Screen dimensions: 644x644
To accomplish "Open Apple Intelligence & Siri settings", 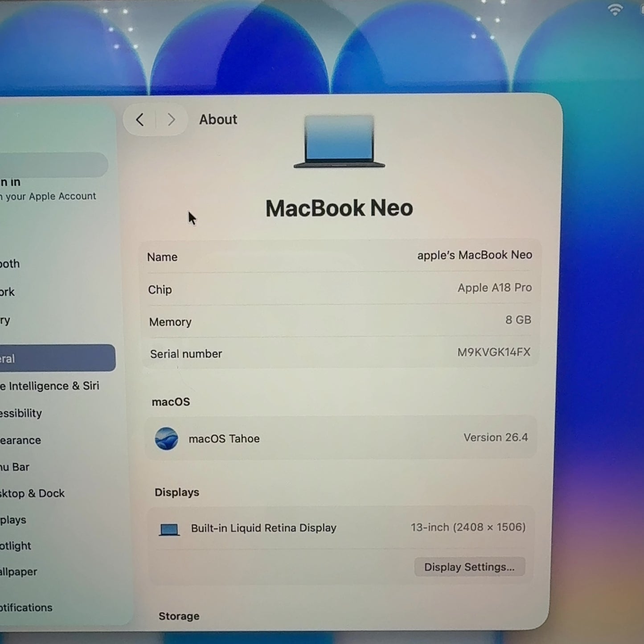I will pos(50,386).
